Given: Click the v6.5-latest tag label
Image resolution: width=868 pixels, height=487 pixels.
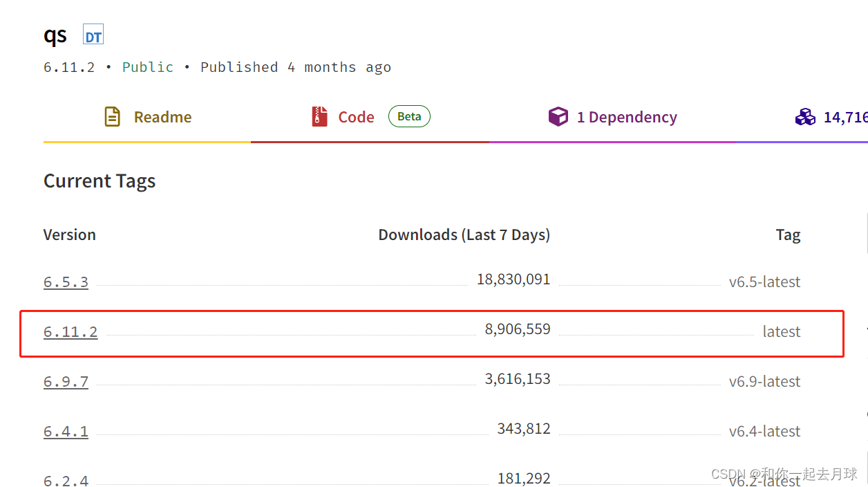Looking at the screenshot, I should pyautogui.click(x=765, y=282).
